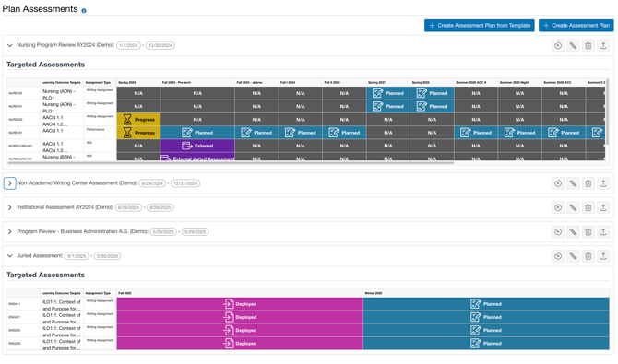The height and width of the screenshot is (364, 618).
Task: Open the bottom Planned cell under Winter 2025
Action: coord(486,344)
